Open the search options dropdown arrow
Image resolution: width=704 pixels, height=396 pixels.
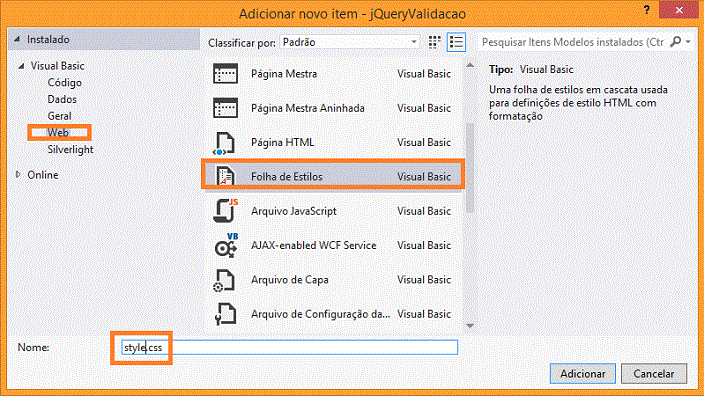688,42
